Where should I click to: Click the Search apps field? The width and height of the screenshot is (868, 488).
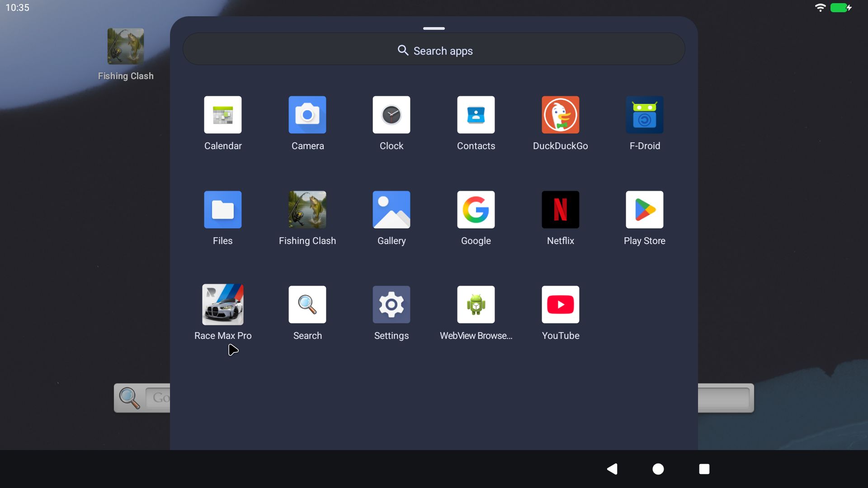click(434, 49)
